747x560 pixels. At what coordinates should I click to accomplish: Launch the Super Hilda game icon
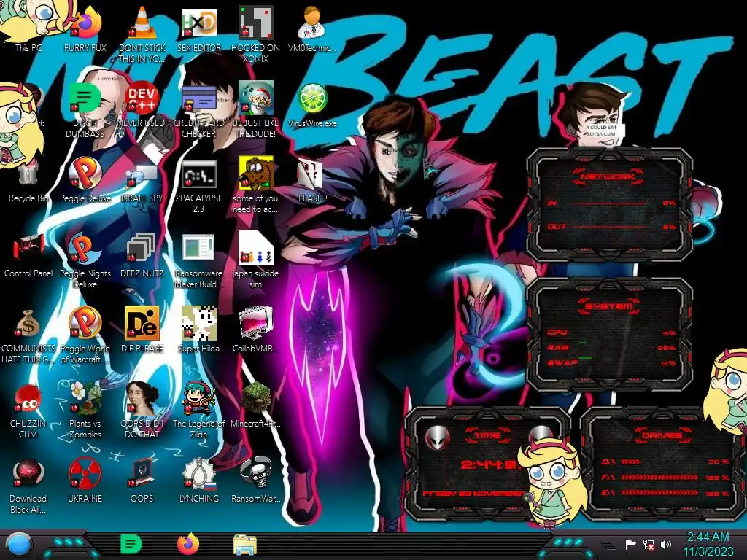[x=198, y=330]
